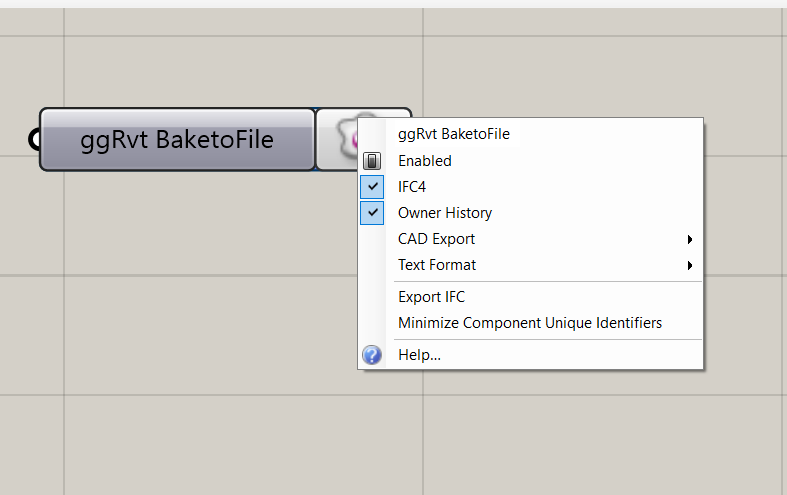Image resolution: width=787 pixels, height=495 pixels.
Task: Select the Owner History menu label
Action: click(445, 213)
